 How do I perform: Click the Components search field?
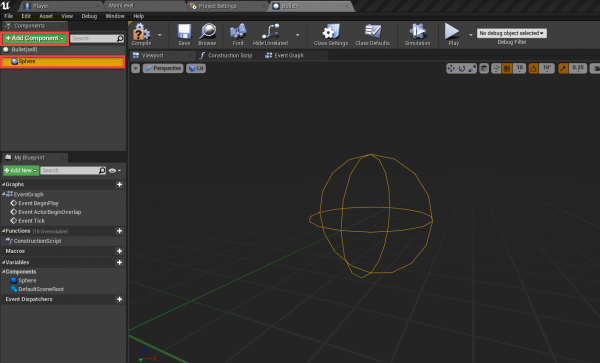pyautogui.click(x=97, y=38)
